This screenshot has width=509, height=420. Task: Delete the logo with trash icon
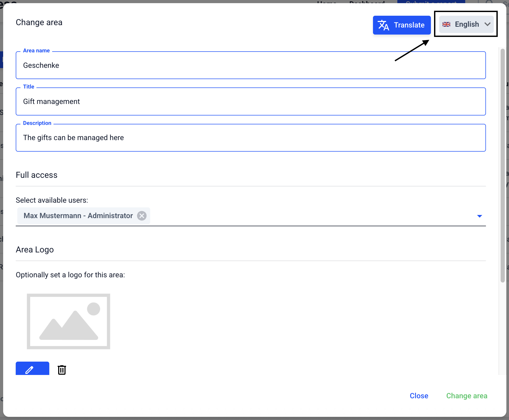pyautogui.click(x=62, y=370)
